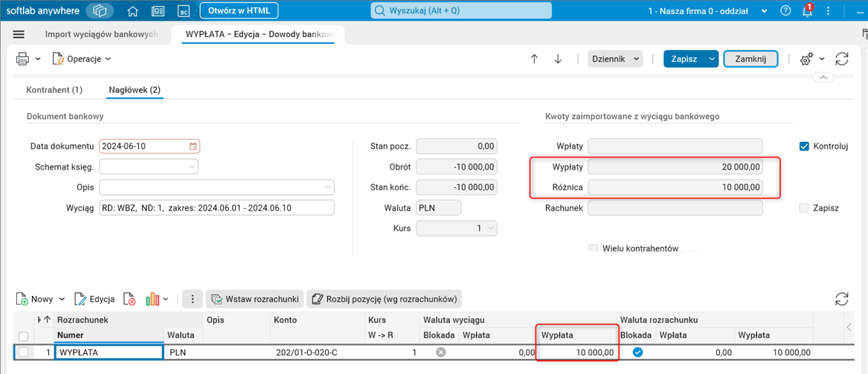Image resolution: width=868 pixels, height=374 pixels.
Task: Expand the side panel arrow at grid right
Action: click(848, 327)
